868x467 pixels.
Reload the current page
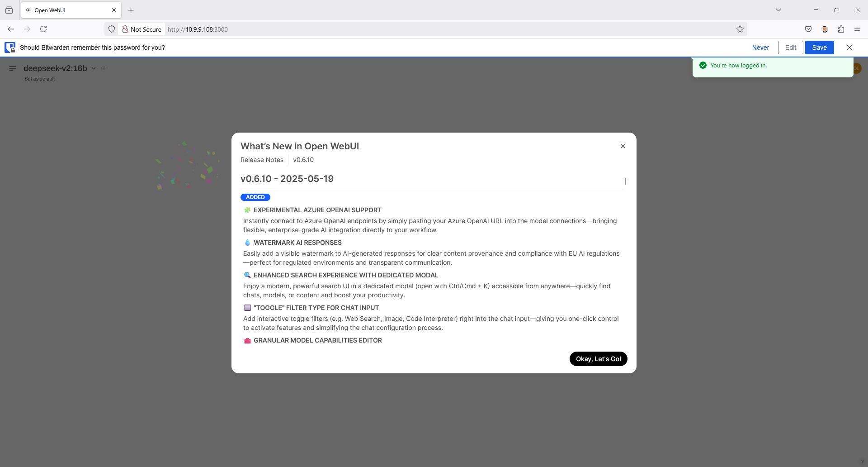point(43,29)
